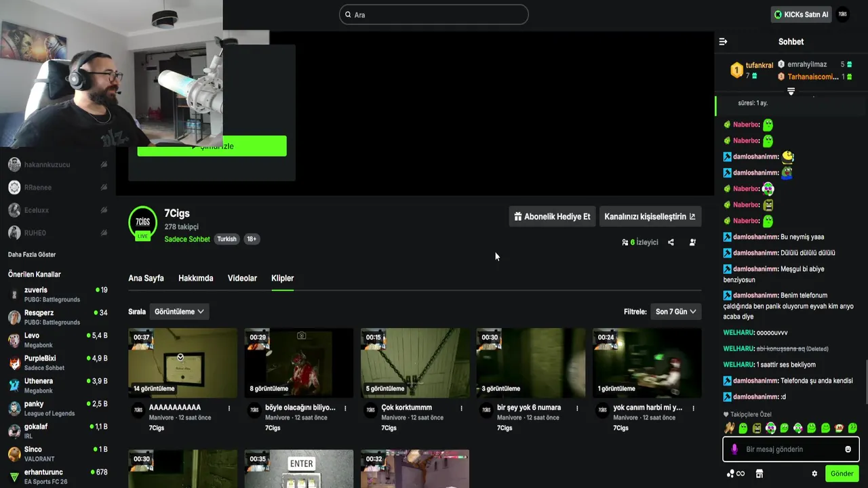Open the profile avatar menu at top right

tap(843, 14)
